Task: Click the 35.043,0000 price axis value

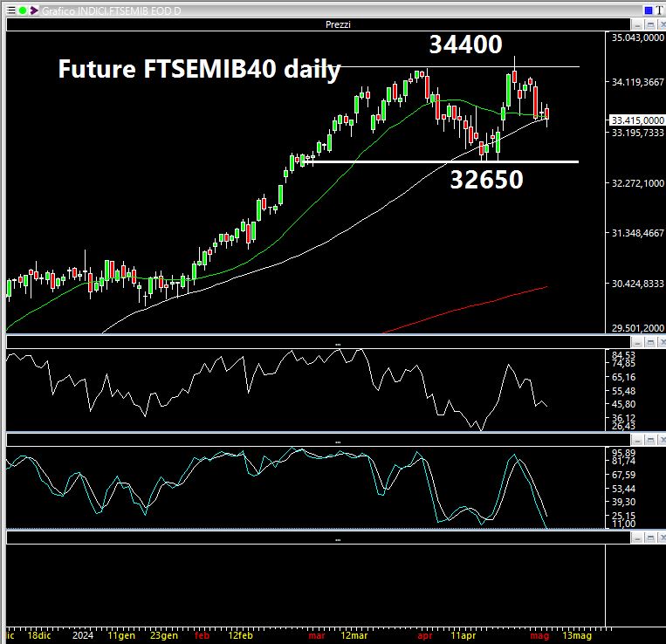Action: (x=637, y=38)
